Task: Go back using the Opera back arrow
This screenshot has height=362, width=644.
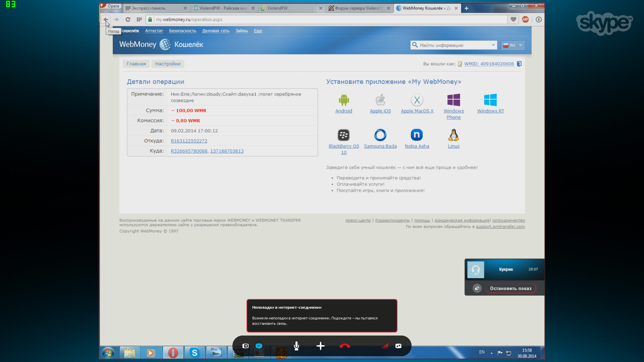Action: (106, 19)
